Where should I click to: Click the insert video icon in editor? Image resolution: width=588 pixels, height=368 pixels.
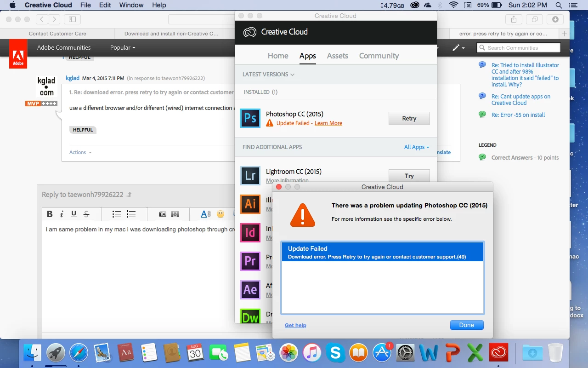pyautogui.click(x=175, y=214)
